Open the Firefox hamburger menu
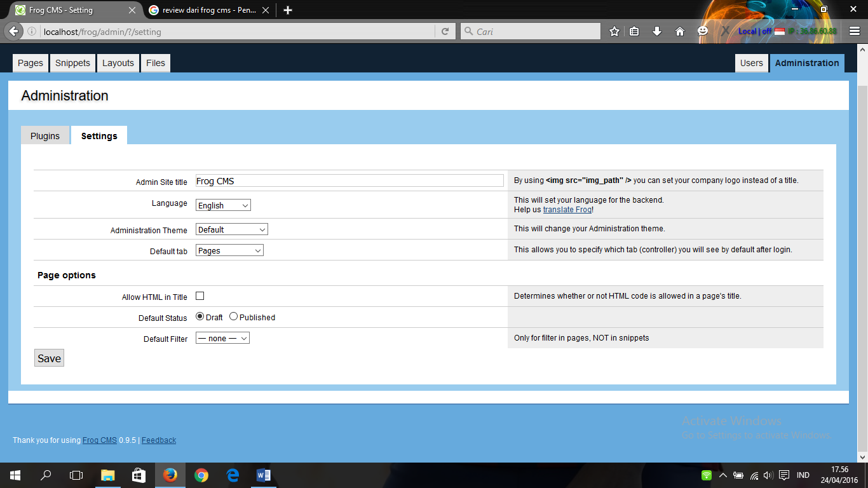868x488 pixels. point(855,31)
